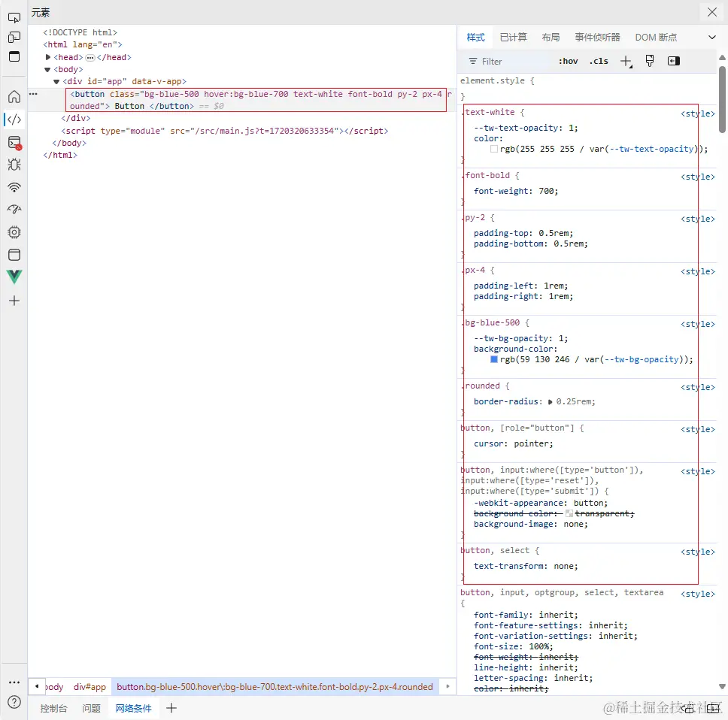Open transparent background-color swatch
Screen dimensions: 728x720
click(x=569, y=513)
